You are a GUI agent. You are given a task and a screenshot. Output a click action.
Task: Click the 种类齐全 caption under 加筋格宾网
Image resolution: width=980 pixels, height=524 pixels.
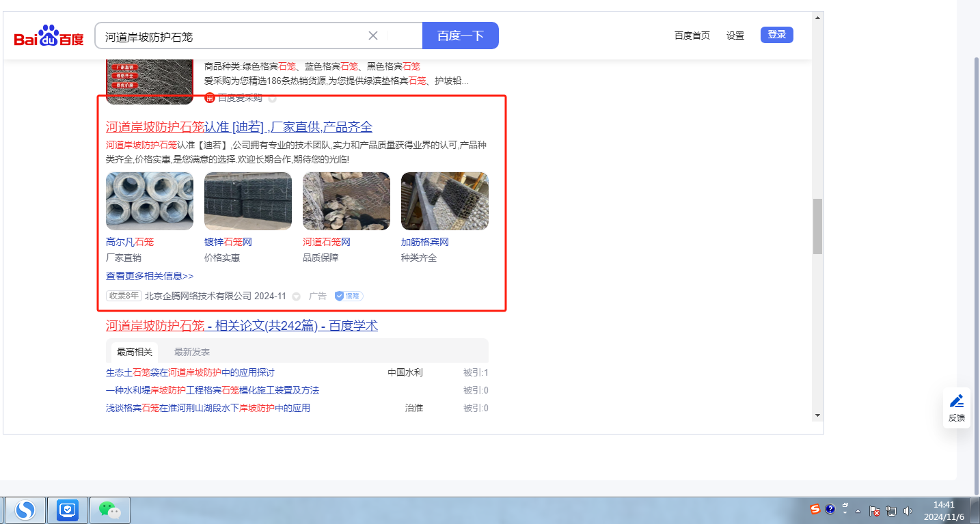[419, 258]
